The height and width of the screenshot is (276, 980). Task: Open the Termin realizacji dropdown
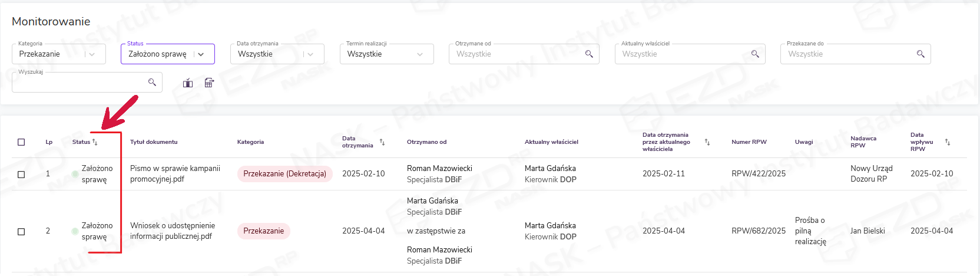pos(420,54)
